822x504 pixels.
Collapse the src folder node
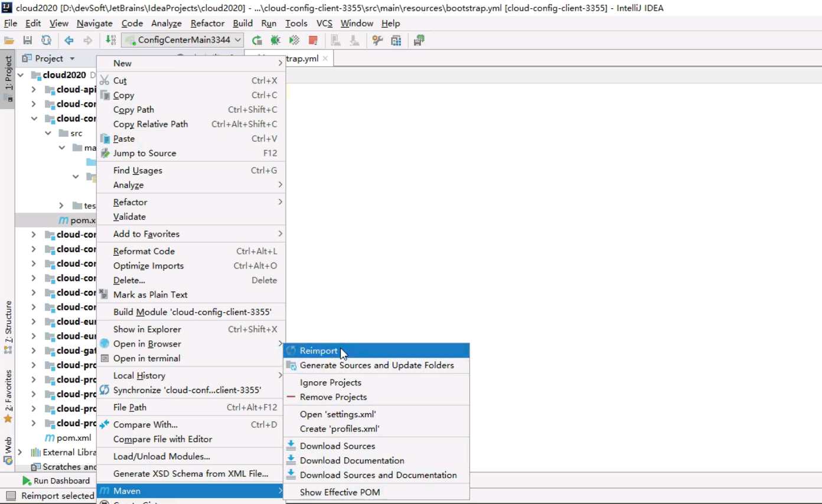click(x=48, y=133)
